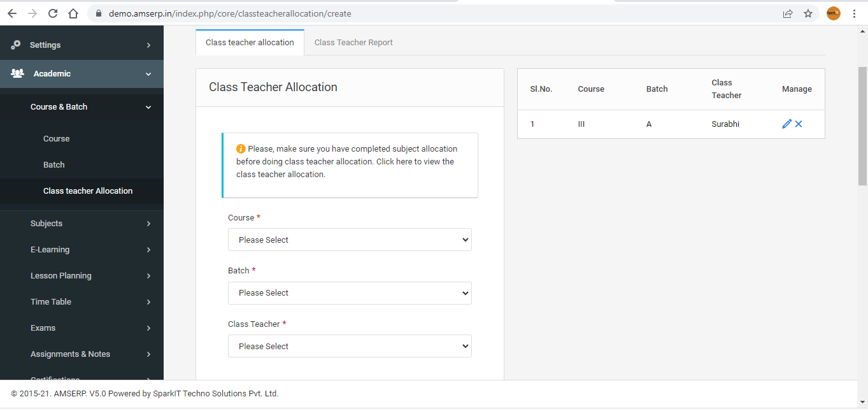
Task: Click the Academic people icon in the sidebar
Action: coord(16,73)
